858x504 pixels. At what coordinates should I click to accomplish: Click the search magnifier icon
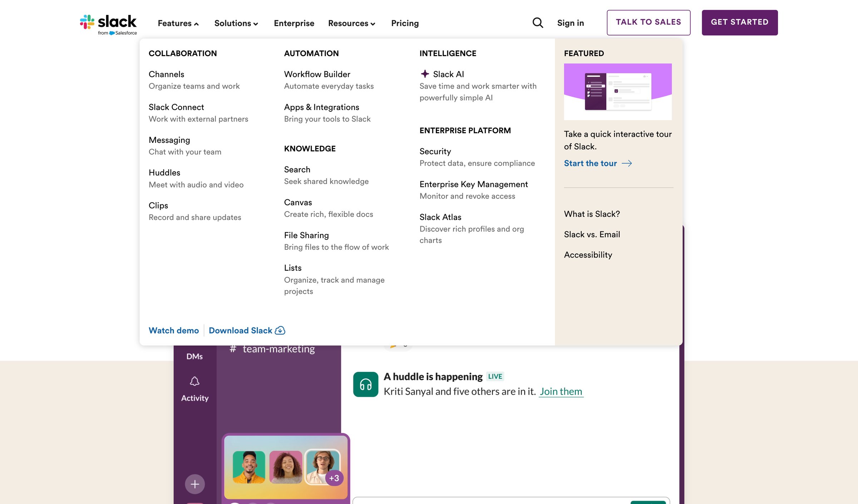coord(538,23)
